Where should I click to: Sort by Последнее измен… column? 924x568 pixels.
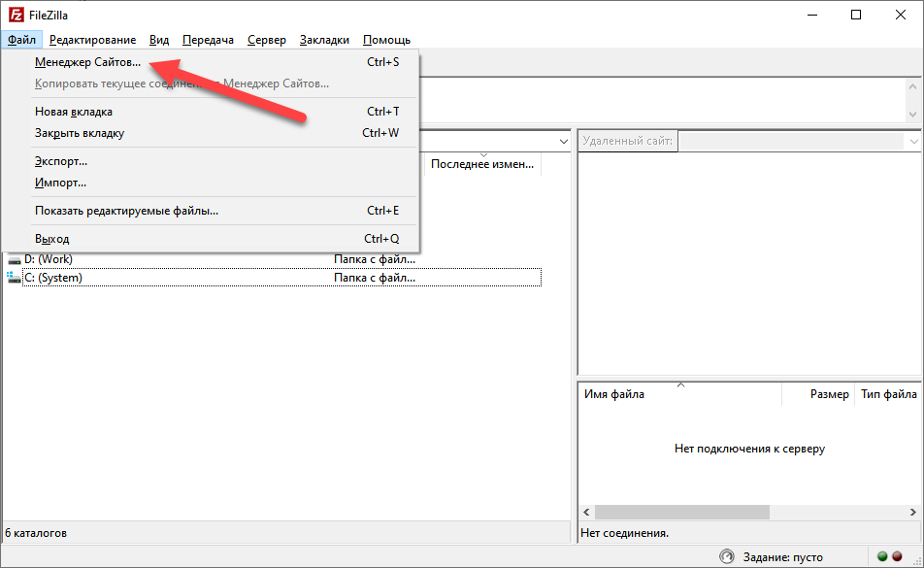coord(482,164)
